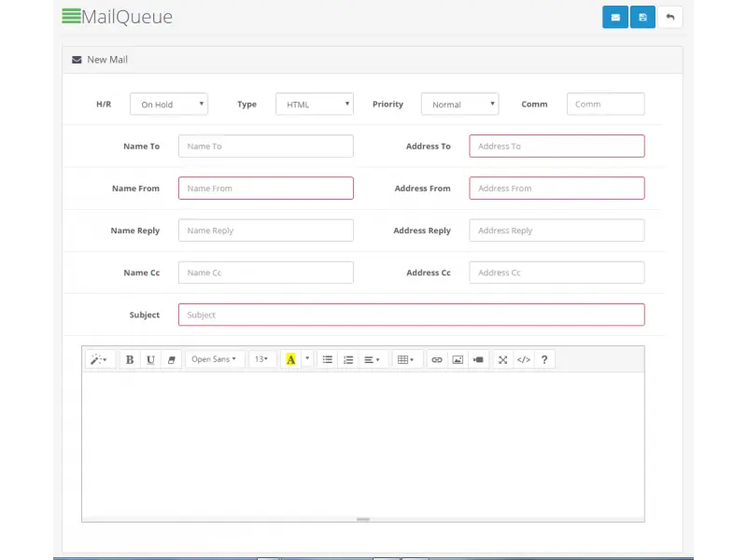
Task: Click the Subject input field
Action: (x=412, y=315)
